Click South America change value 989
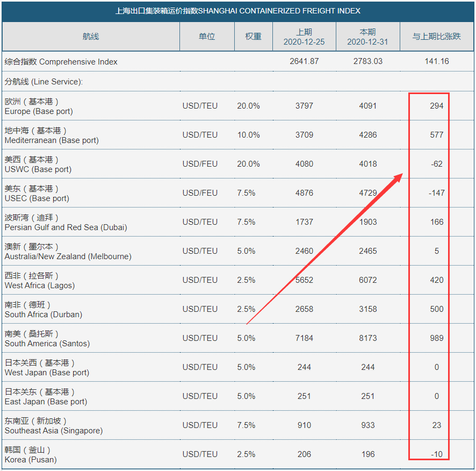Viewport: 476px width, 471px height. pos(436,338)
